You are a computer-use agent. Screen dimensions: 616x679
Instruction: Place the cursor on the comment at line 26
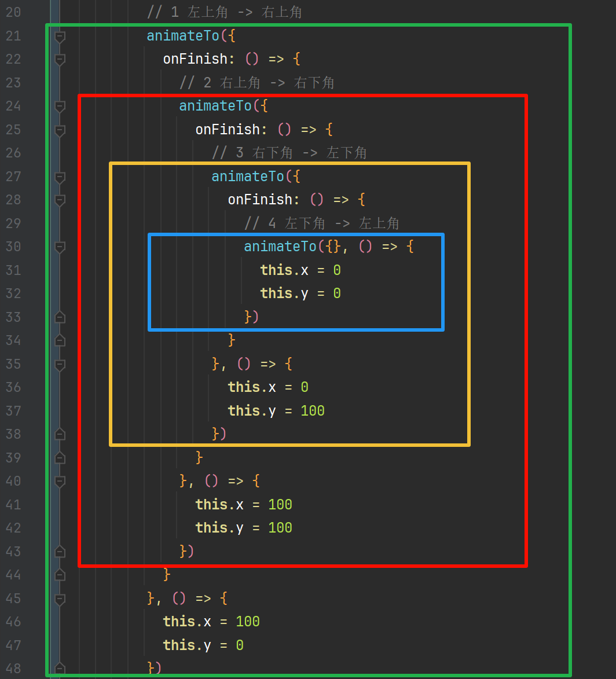pyautogui.click(x=289, y=152)
